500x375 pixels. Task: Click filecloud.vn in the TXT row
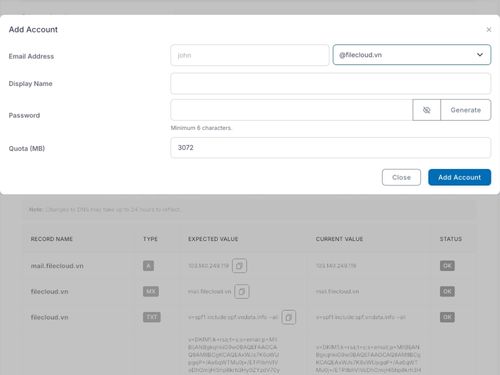(49, 317)
